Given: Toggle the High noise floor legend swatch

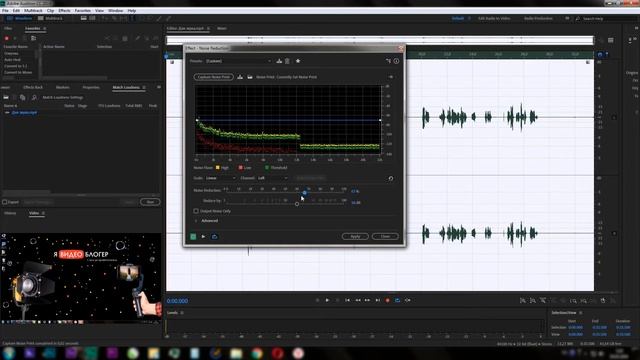Looking at the screenshot, I should pos(218,167).
